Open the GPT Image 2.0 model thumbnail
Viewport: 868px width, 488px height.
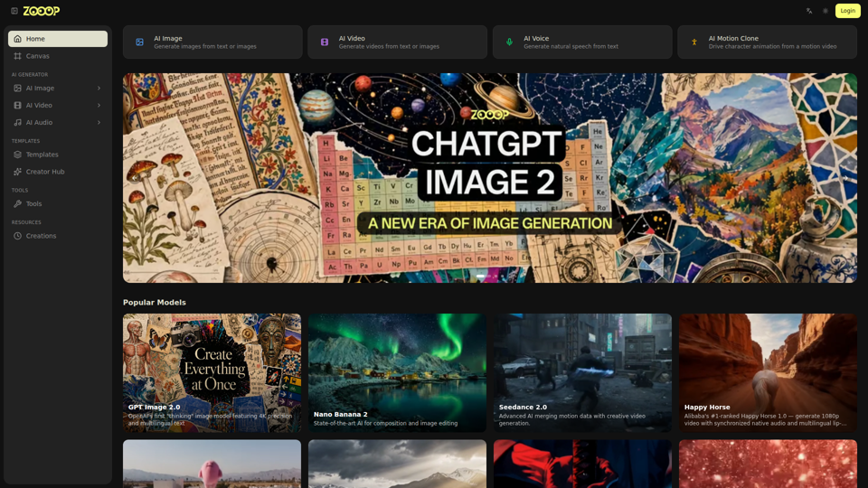coord(212,373)
